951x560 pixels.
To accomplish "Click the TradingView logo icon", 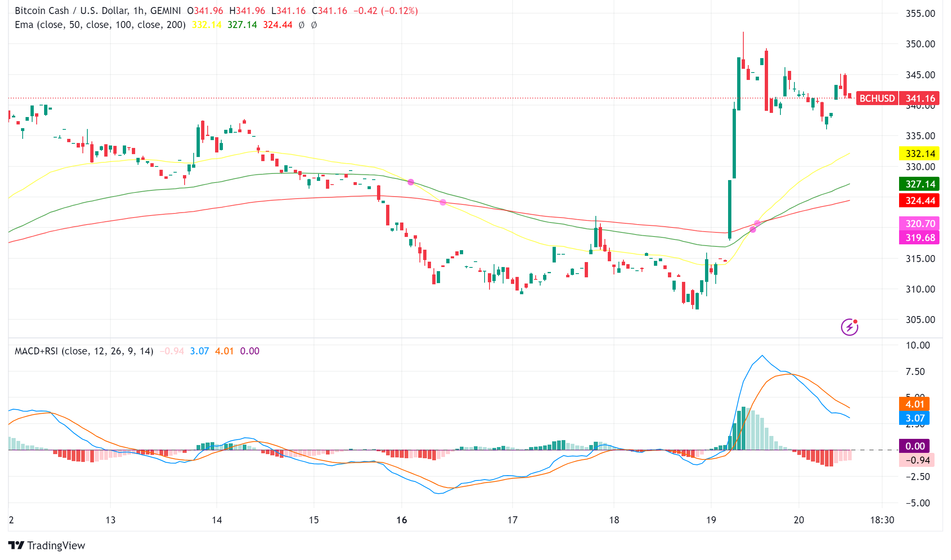I will tap(16, 545).
